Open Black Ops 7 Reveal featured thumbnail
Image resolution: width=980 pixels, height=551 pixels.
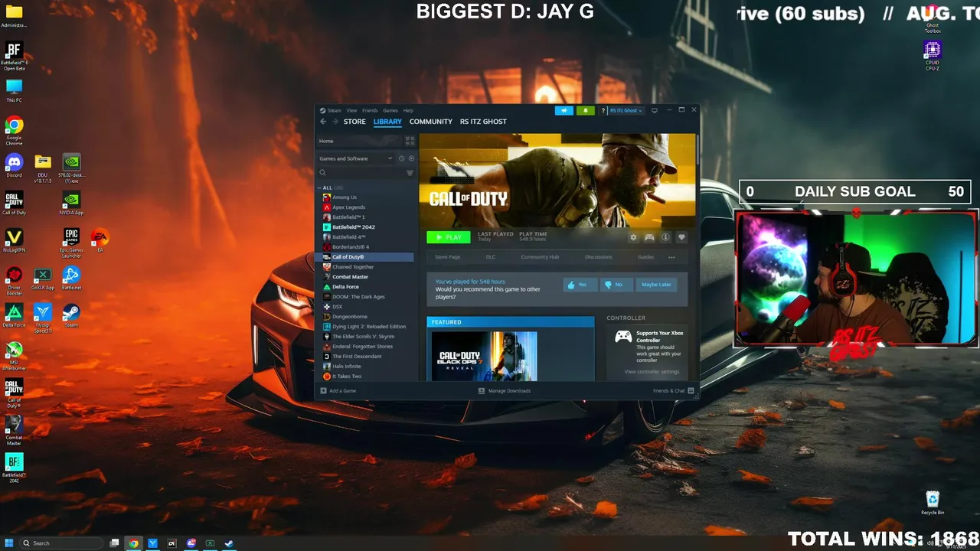point(485,356)
